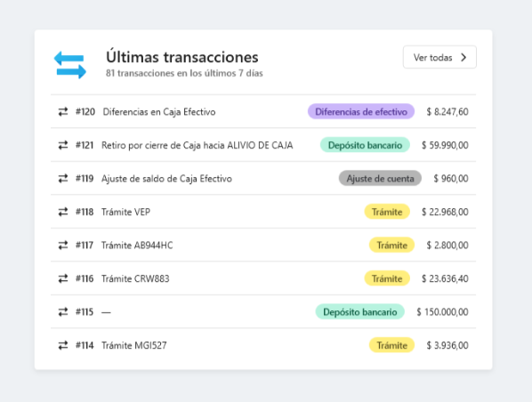532x402 pixels.
Task: Select Trámite tag on row #117
Action: pyautogui.click(x=391, y=245)
